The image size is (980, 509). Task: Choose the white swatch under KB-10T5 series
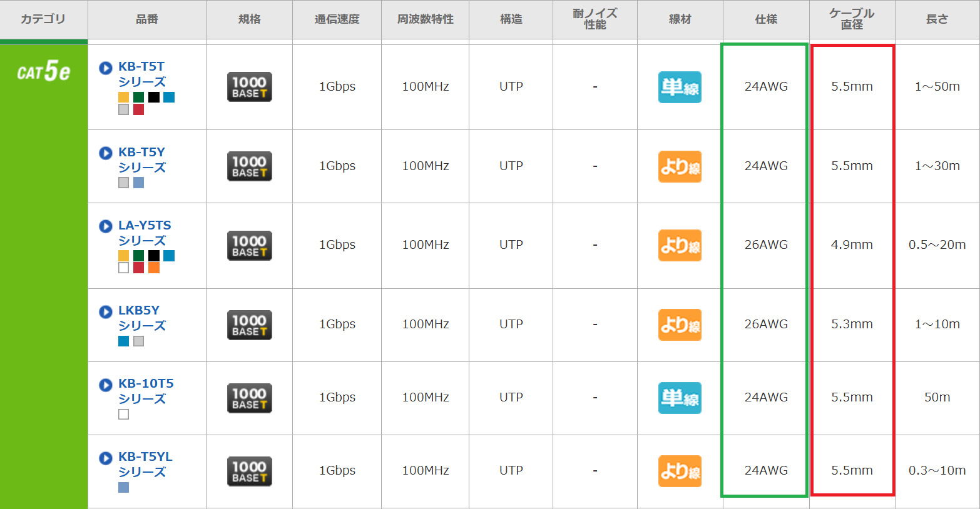[124, 414]
